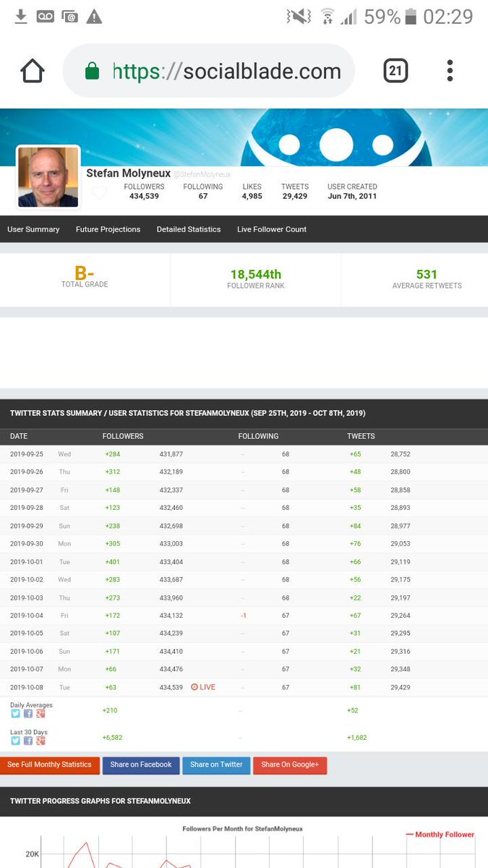This screenshot has width=488, height=868.
Task: Select the +312 followers gain on 2019-09-26
Action: tap(112, 472)
